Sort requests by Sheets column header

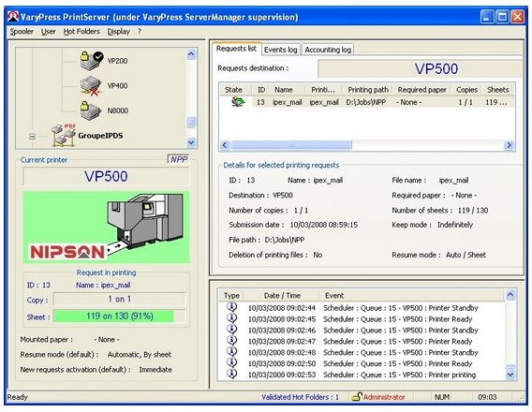click(x=497, y=90)
